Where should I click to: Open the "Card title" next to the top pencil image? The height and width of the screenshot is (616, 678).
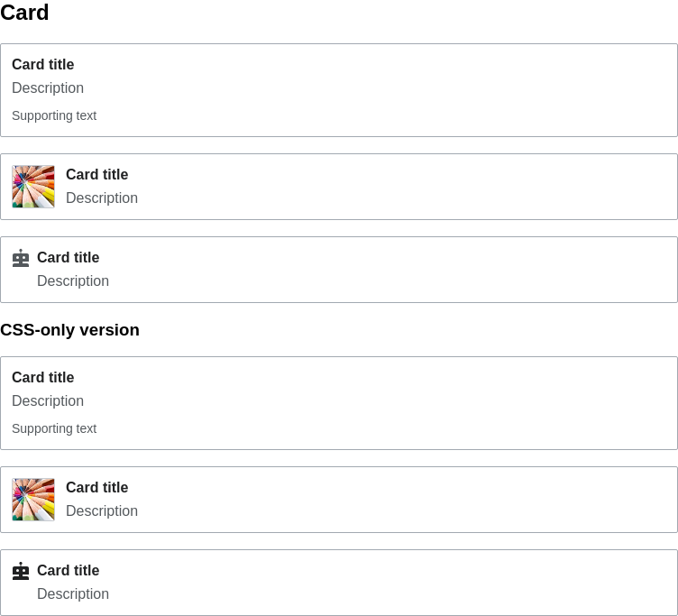point(96,174)
